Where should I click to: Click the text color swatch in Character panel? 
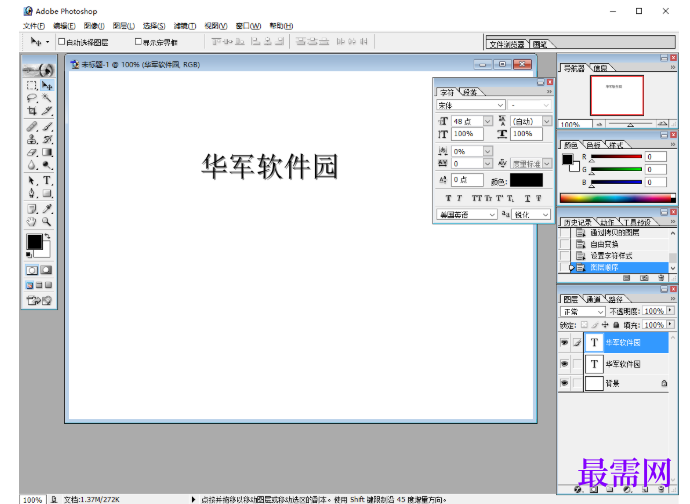click(x=526, y=180)
